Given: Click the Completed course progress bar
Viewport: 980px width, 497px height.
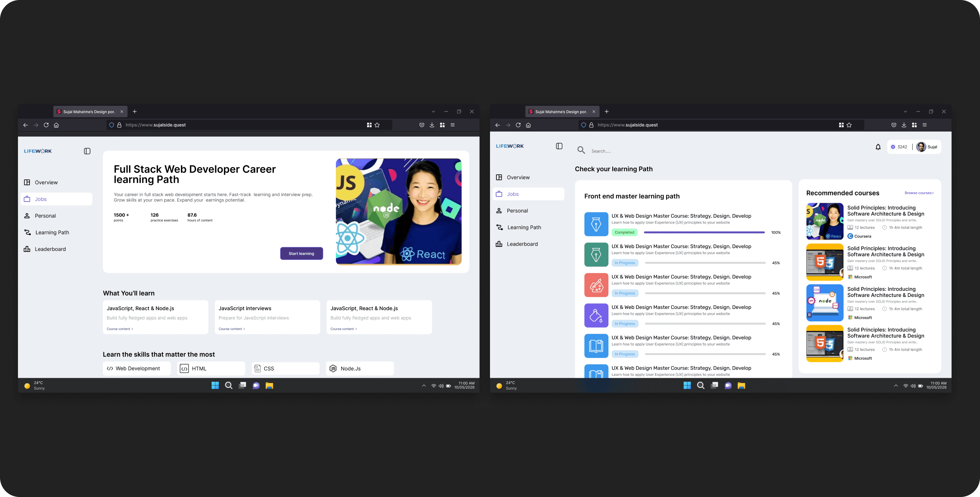Looking at the screenshot, I should click(704, 232).
